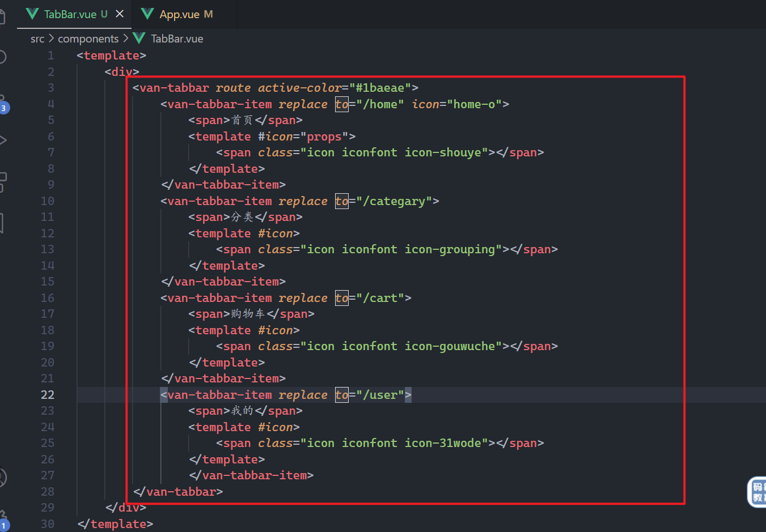Place cursor on "active-color" attribute
Image resolution: width=766 pixels, height=532 pixels.
click(299, 88)
